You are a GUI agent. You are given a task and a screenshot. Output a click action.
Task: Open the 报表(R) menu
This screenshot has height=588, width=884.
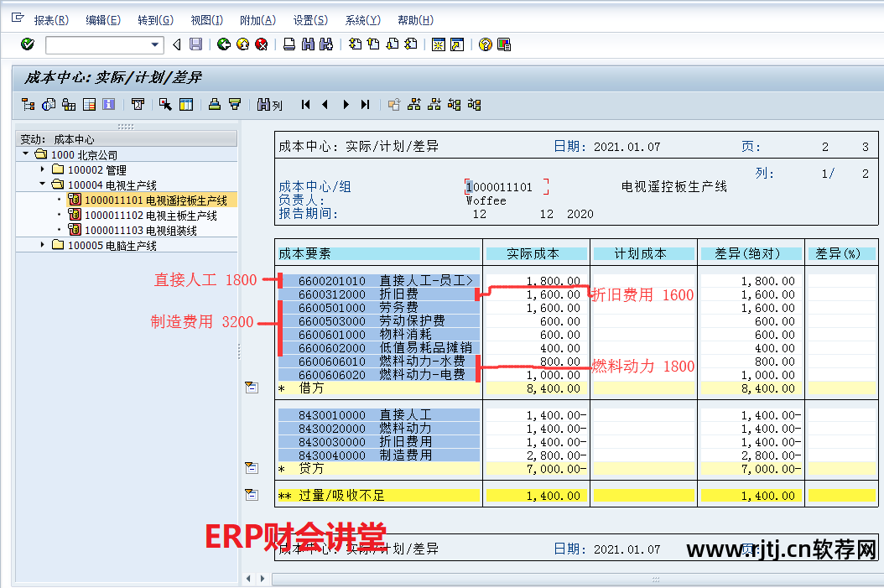click(x=51, y=20)
